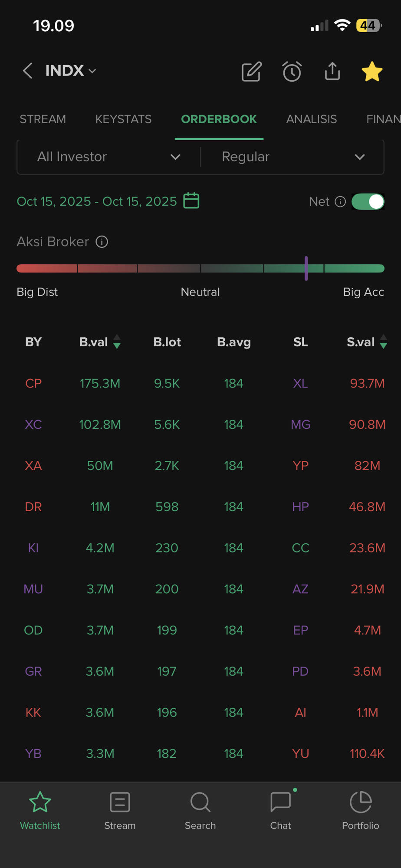The height and width of the screenshot is (868, 401).
Task: Open the note edit pencil icon
Action: tap(251, 72)
